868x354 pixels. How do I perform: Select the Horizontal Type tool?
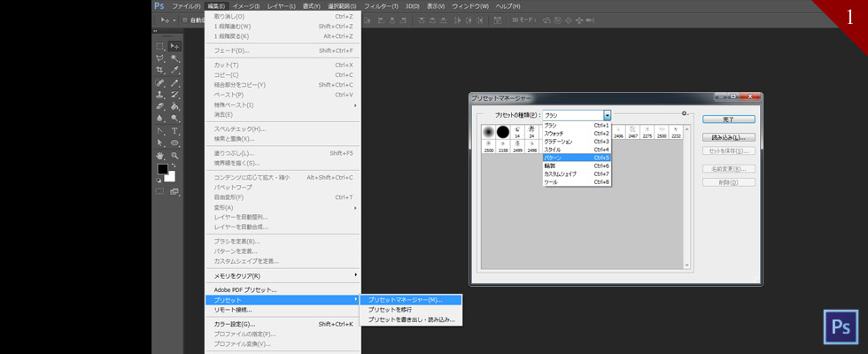click(175, 131)
